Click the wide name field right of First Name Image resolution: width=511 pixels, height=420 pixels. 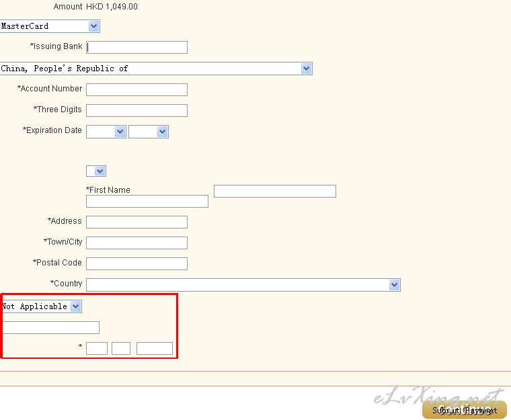(x=275, y=192)
